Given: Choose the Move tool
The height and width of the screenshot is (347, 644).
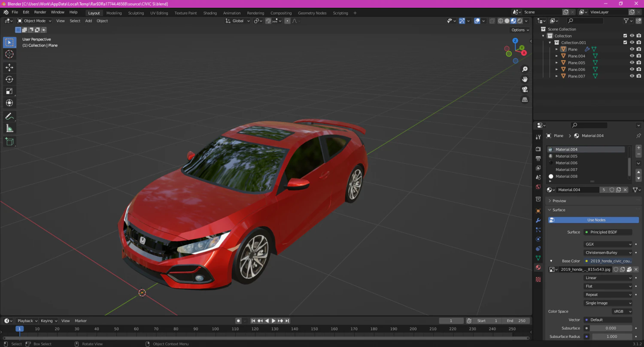Looking at the screenshot, I should 9,67.
